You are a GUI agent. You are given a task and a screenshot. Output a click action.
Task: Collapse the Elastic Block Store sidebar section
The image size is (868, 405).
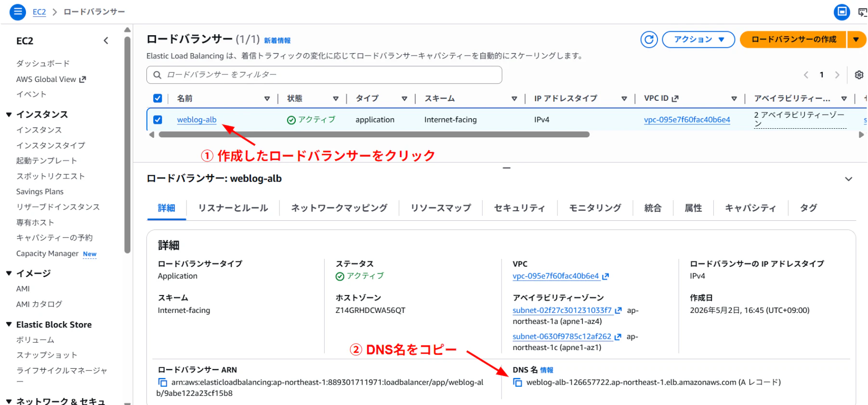coord(9,324)
